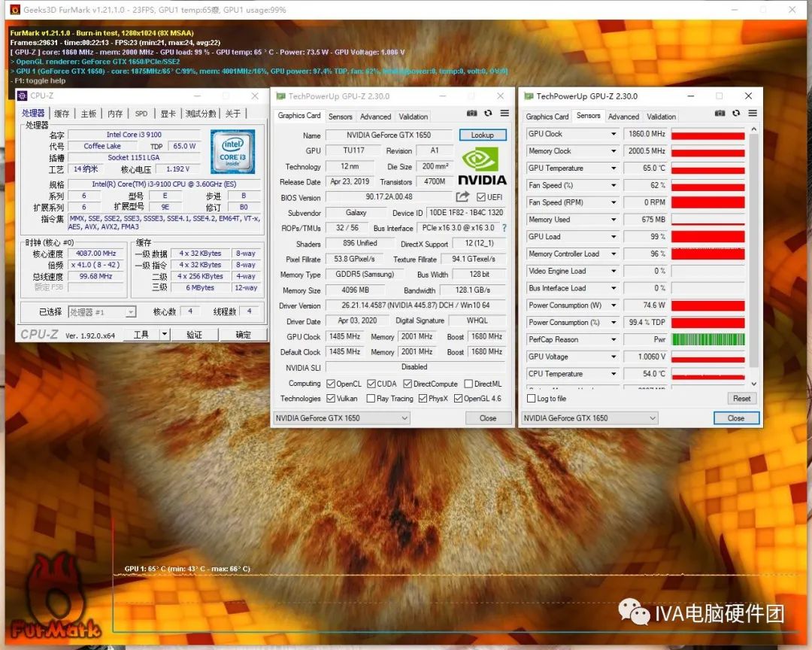The width and height of the screenshot is (812, 650).
Task: Open the CPU-Z 显卡 tab
Action: (x=168, y=114)
